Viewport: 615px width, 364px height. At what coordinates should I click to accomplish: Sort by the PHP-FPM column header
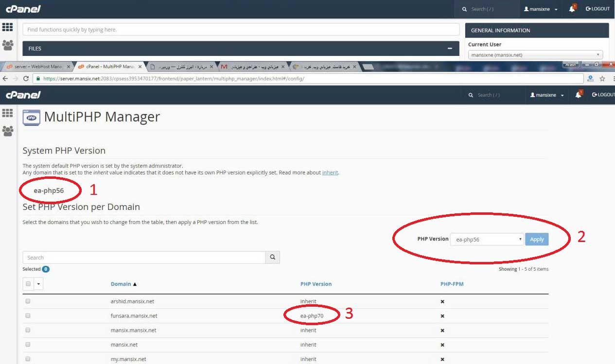452,284
